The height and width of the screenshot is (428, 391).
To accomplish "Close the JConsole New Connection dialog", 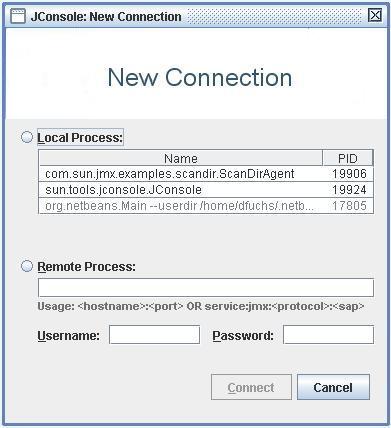I will 375,15.
